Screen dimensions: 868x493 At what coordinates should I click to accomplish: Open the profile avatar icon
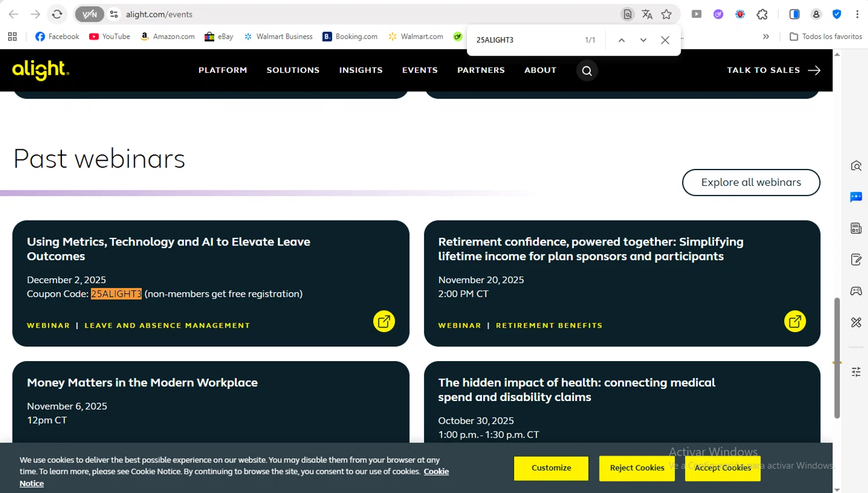(816, 14)
